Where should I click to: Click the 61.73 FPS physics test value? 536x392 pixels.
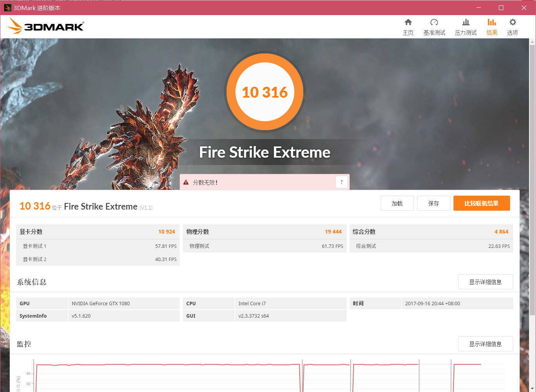(332, 246)
